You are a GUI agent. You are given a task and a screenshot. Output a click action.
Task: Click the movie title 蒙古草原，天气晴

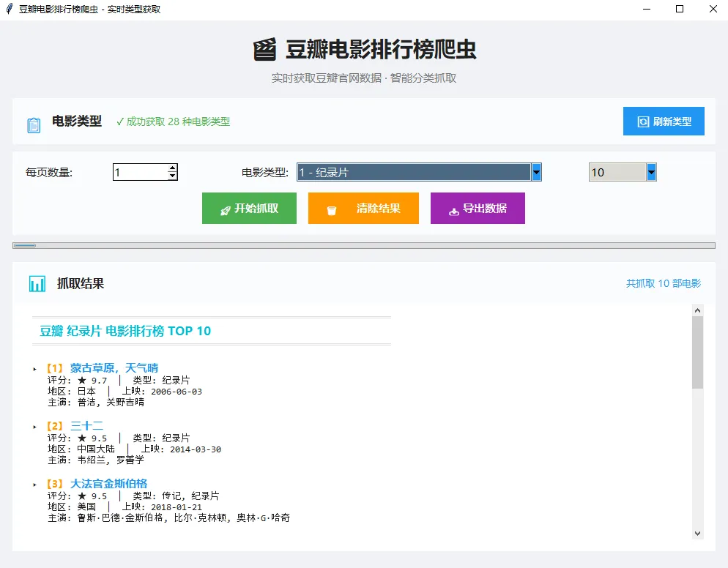[x=114, y=368]
